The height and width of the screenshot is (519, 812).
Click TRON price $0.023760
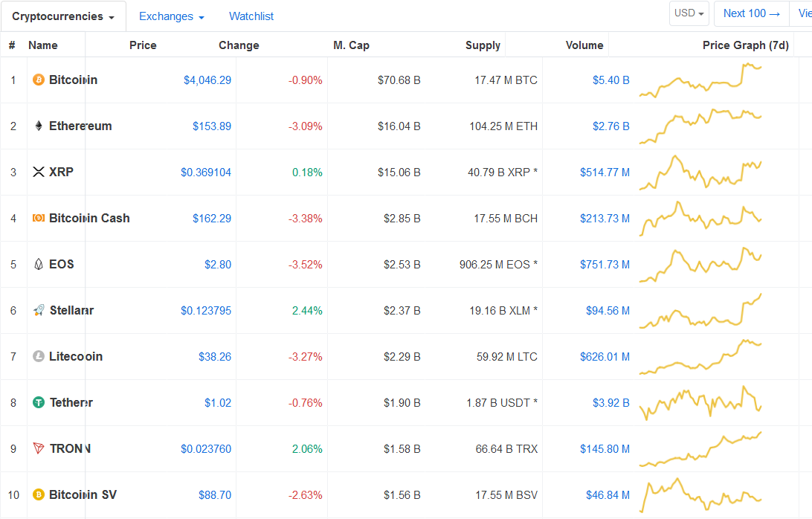coord(205,449)
